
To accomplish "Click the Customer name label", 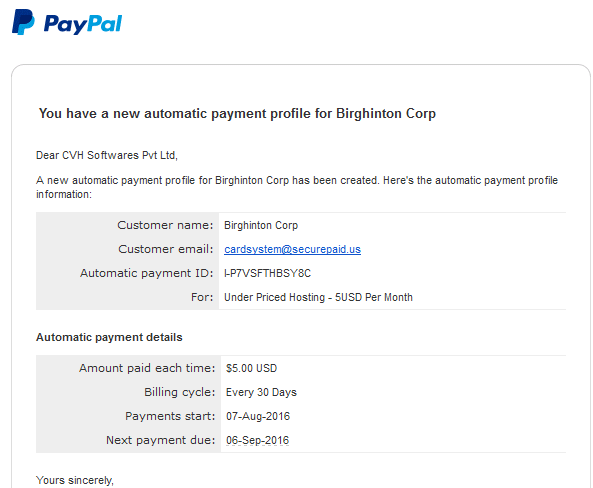I will point(165,225).
